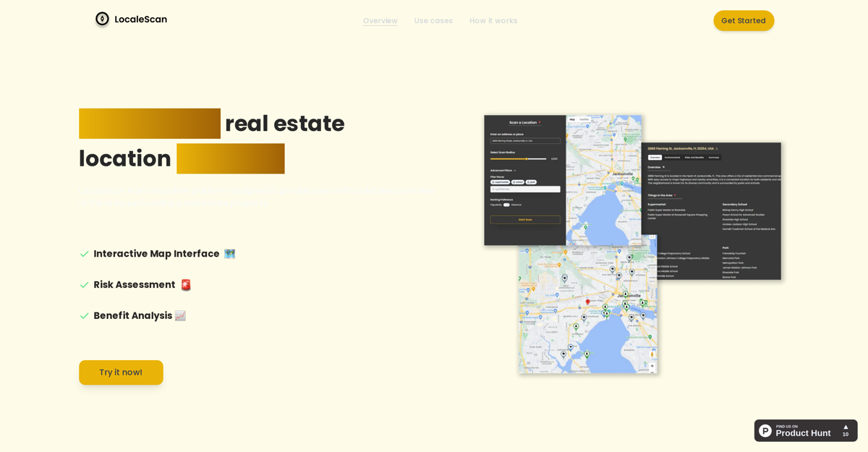868x452 pixels.
Task: Open the How it works link
Action: 493,20
